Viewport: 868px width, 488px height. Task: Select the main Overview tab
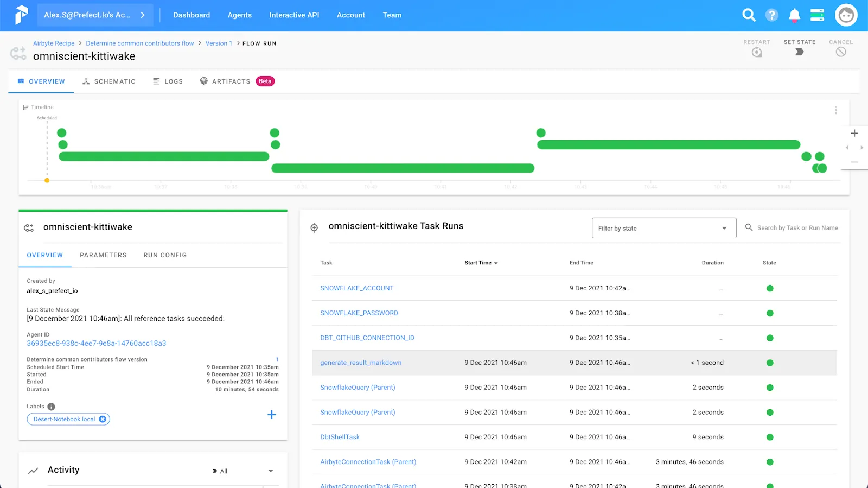click(41, 81)
